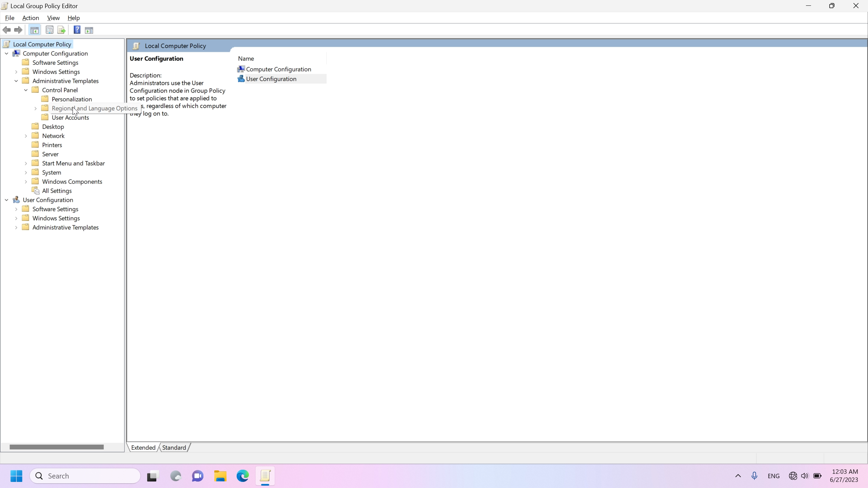
Task: Click the battery tray icon
Action: tap(817, 476)
